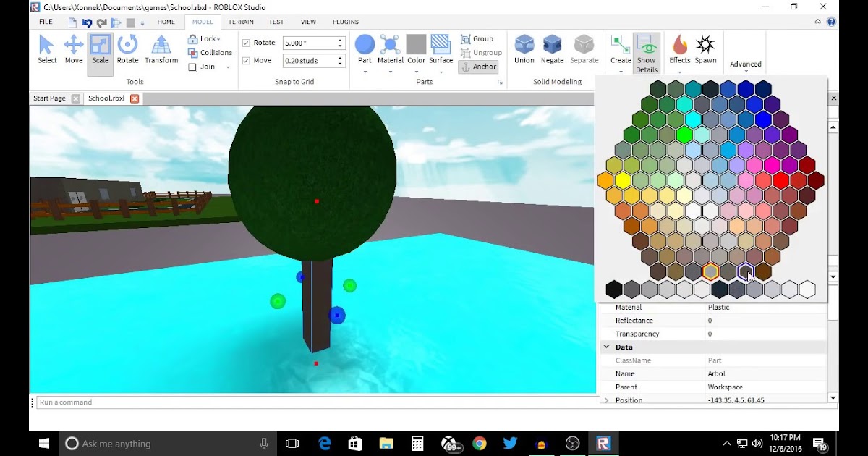The height and width of the screenshot is (456, 868).
Task: Toggle Show Details for constraints
Action: tap(646, 54)
